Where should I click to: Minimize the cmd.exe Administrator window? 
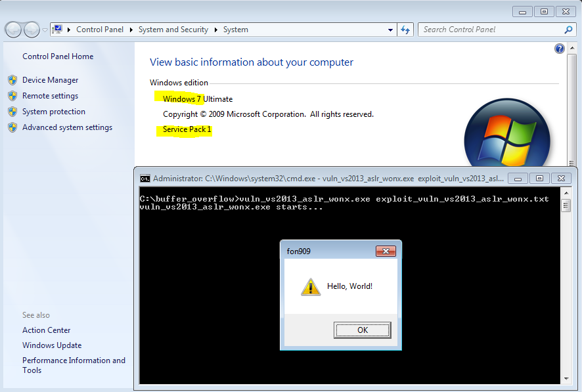tap(518, 179)
